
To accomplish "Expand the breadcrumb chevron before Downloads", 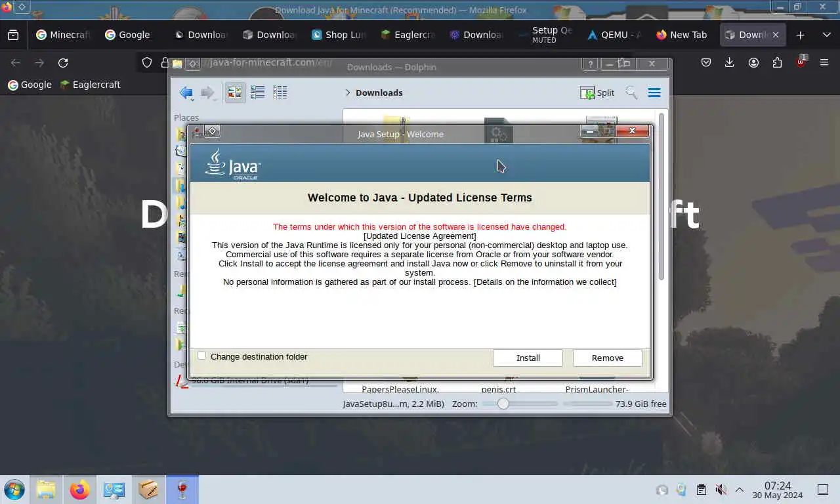I will pyautogui.click(x=348, y=93).
